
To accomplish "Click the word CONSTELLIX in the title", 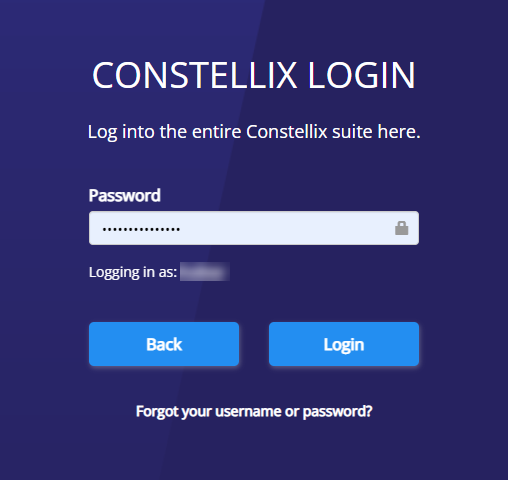I will tap(194, 75).
